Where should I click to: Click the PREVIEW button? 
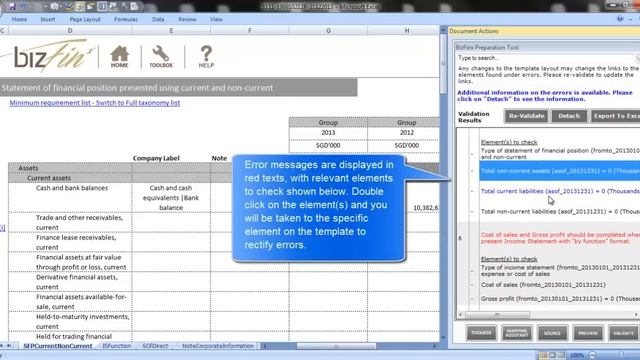click(588, 333)
